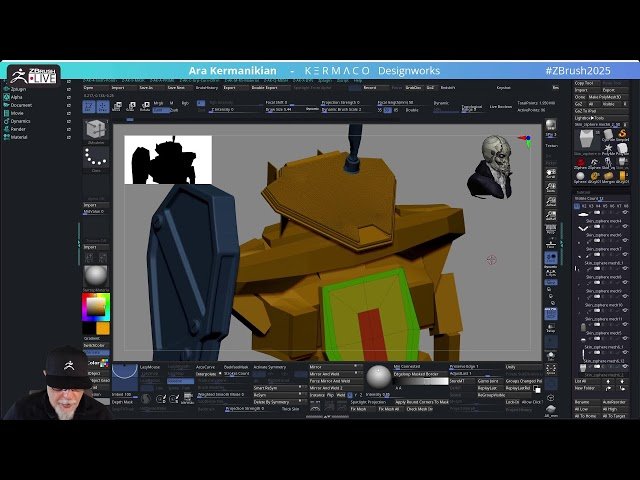Open the current brush thumbnail

96,131
